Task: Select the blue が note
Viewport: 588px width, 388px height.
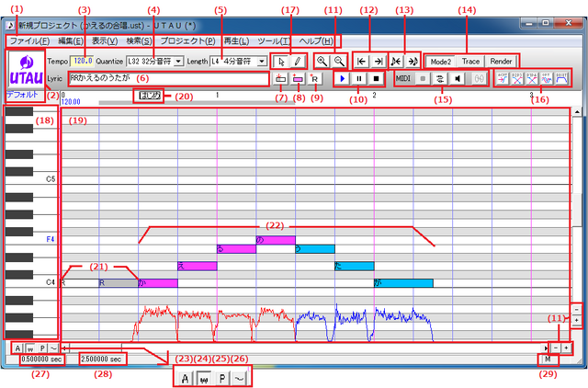Action: tap(403, 283)
